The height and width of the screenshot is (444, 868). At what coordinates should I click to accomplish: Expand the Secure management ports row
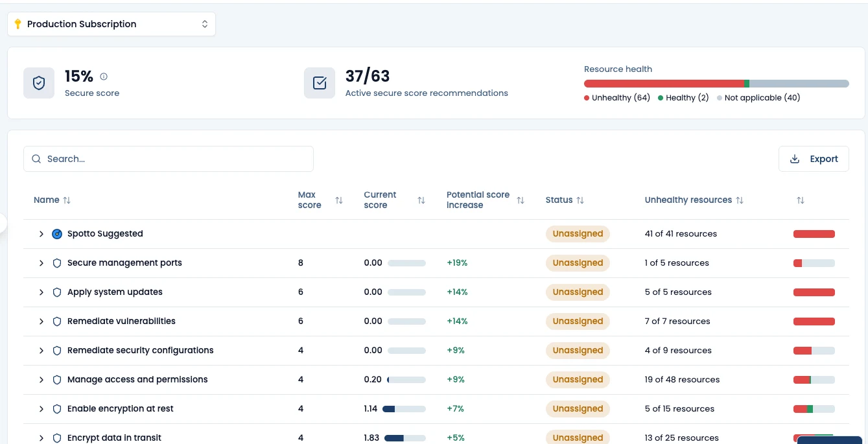[41, 263]
